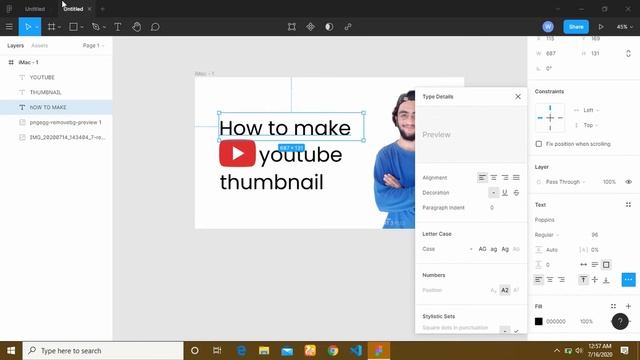This screenshot has height=360, width=640.
Task: Select the Pen tool
Action: (96, 27)
